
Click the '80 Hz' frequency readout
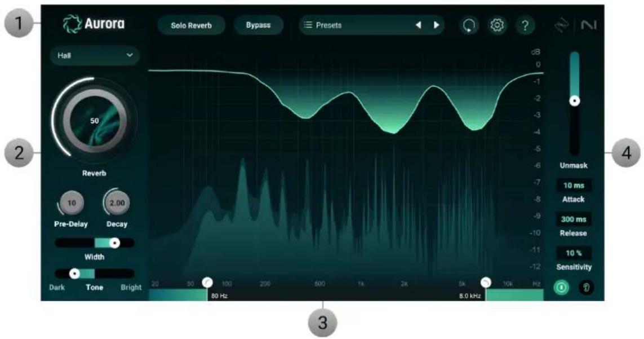(219, 296)
